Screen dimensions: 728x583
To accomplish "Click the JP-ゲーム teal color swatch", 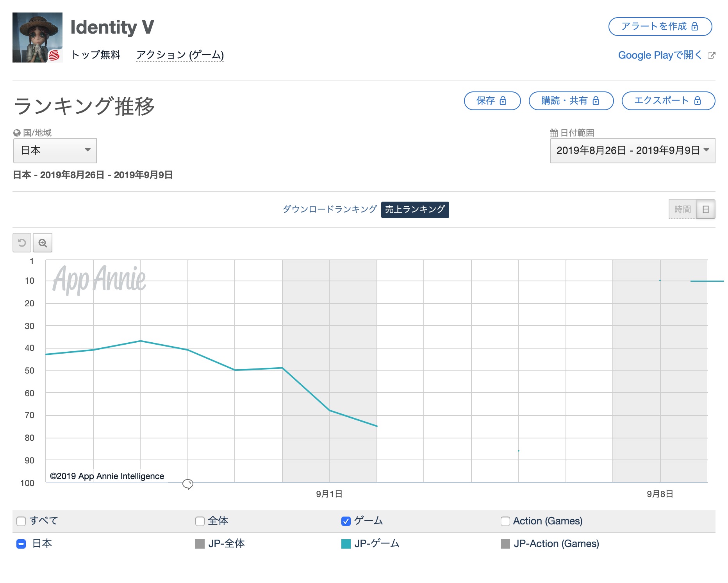I will (x=346, y=544).
